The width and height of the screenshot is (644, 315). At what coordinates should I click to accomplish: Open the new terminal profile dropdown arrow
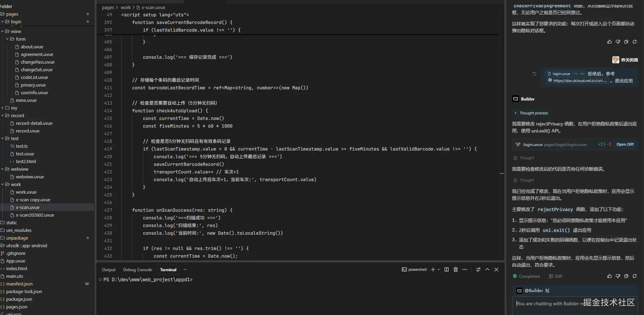pos(439,269)
